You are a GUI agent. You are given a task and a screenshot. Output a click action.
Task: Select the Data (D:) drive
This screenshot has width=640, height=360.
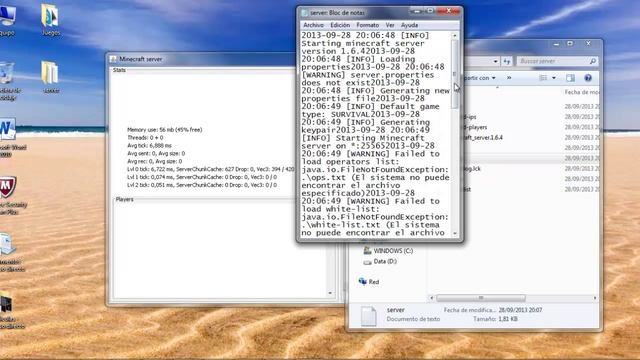tap(380, 261)
